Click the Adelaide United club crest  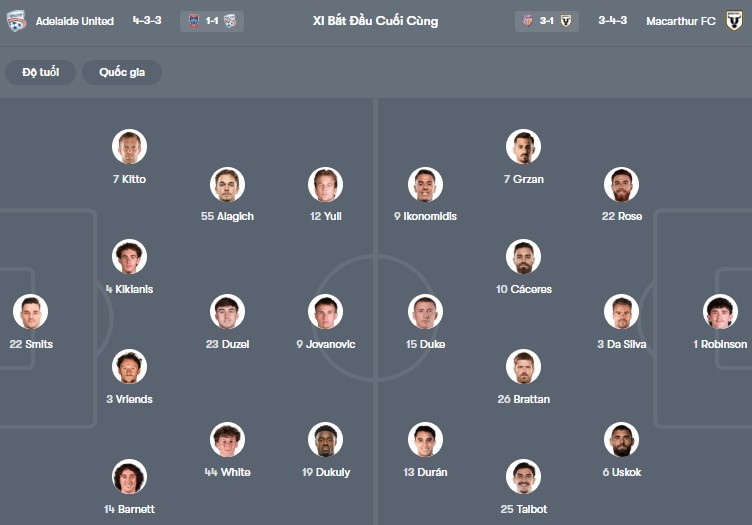click(x=15, y=20)
